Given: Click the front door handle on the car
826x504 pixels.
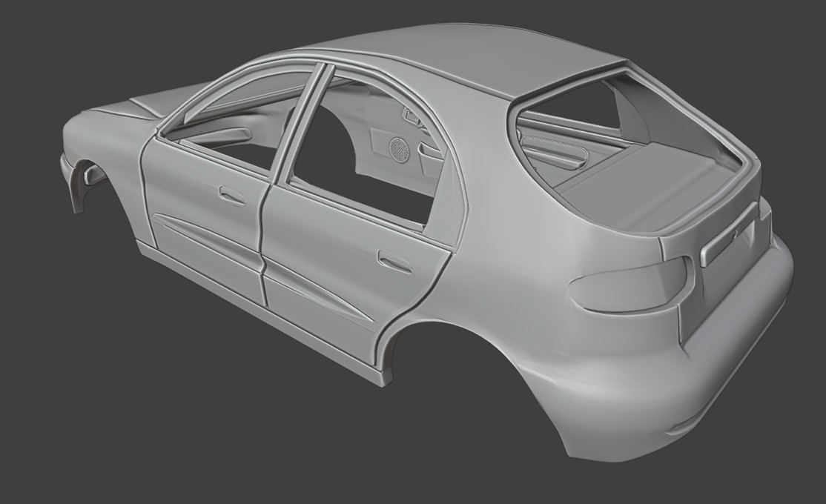Looking at the screenshot, I should click(x=231, y=196).
